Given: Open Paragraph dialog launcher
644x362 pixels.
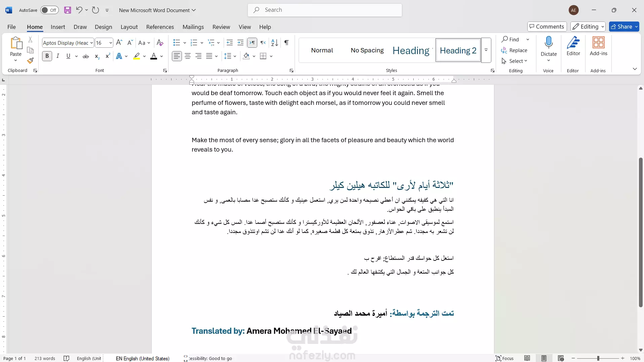Looking at the screenshot, I should 292,71.
